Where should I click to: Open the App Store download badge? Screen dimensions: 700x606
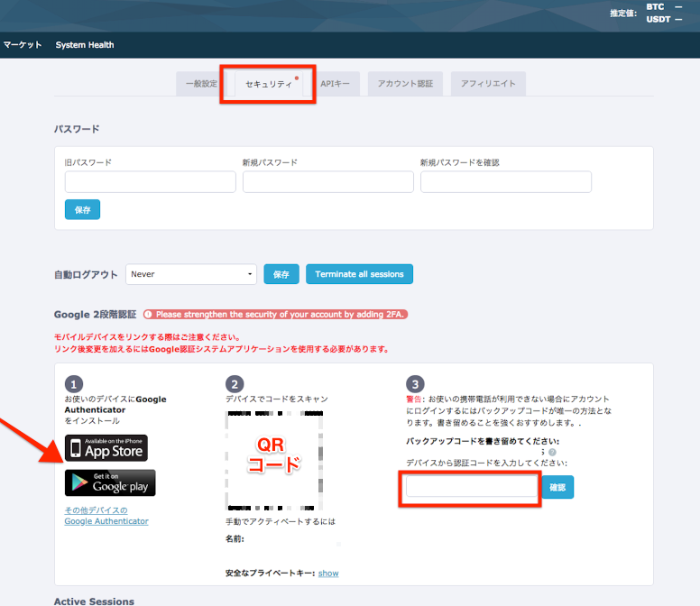[x=106, y=448]
